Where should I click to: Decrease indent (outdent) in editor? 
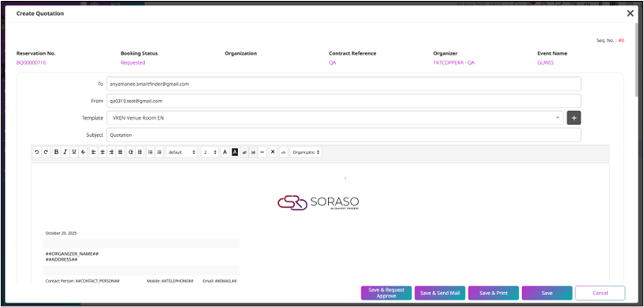click(131, 152)
